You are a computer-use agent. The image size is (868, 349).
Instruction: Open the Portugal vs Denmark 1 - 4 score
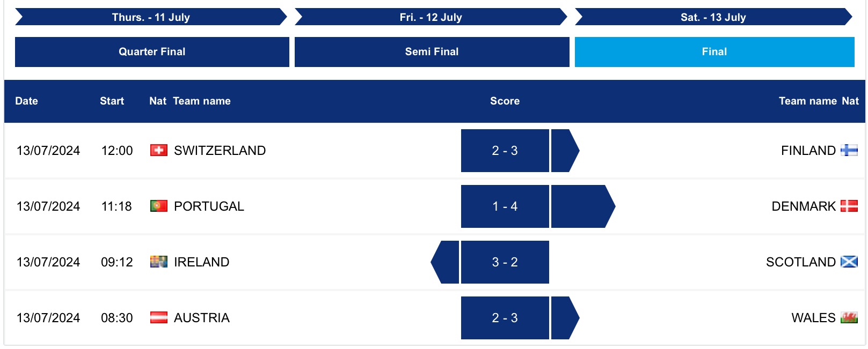tap(505, 206)
